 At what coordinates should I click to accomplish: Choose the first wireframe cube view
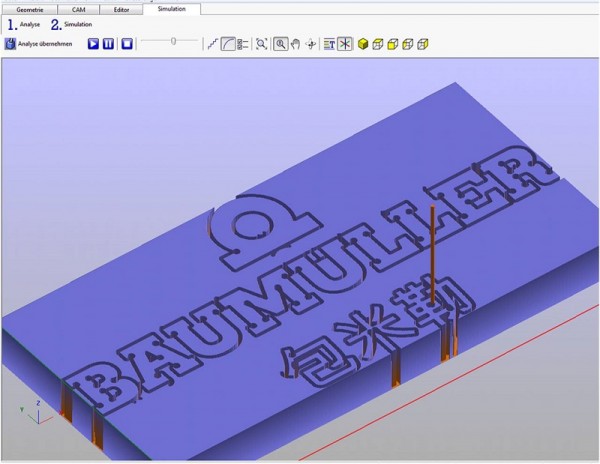tap(378, 44)
